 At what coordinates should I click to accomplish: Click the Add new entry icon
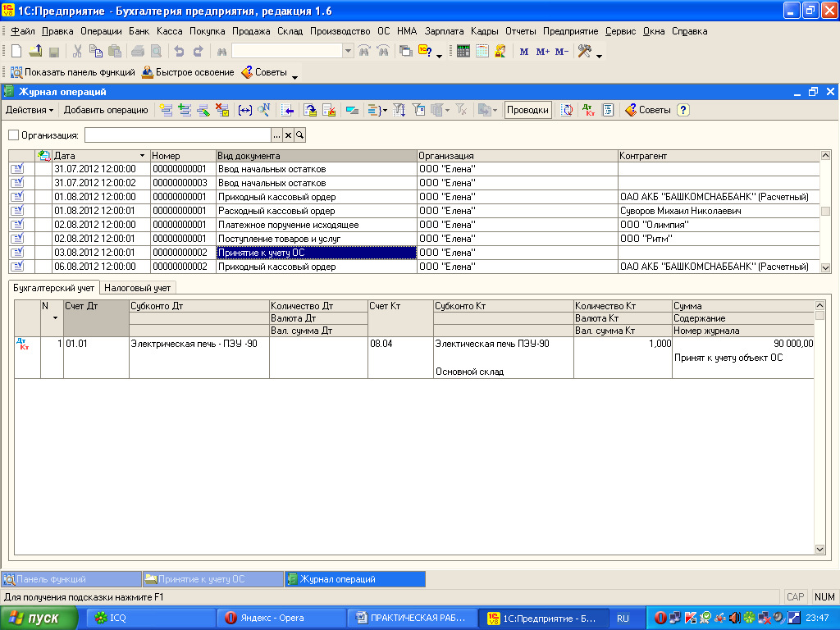[x=166, y=111]
